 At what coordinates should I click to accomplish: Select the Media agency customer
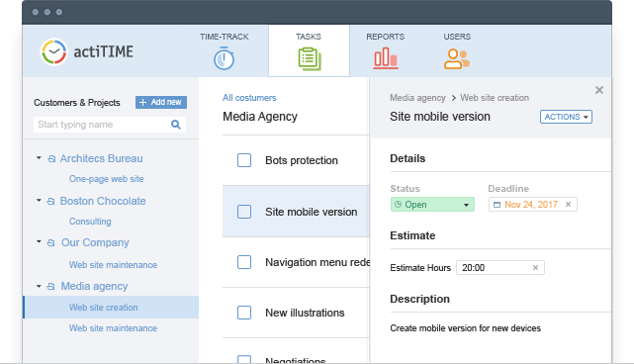[x=94, y=286]
